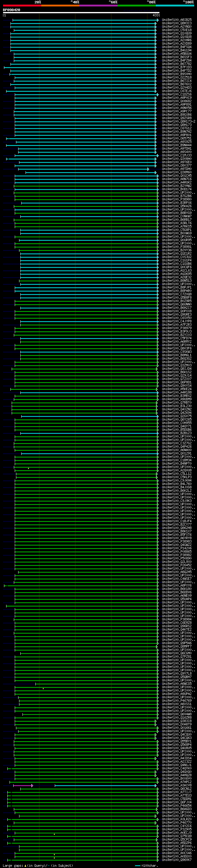Select hit label UniRef100_Q38M60
Viewport: 197px width, 868px height.
click(176, 172)
